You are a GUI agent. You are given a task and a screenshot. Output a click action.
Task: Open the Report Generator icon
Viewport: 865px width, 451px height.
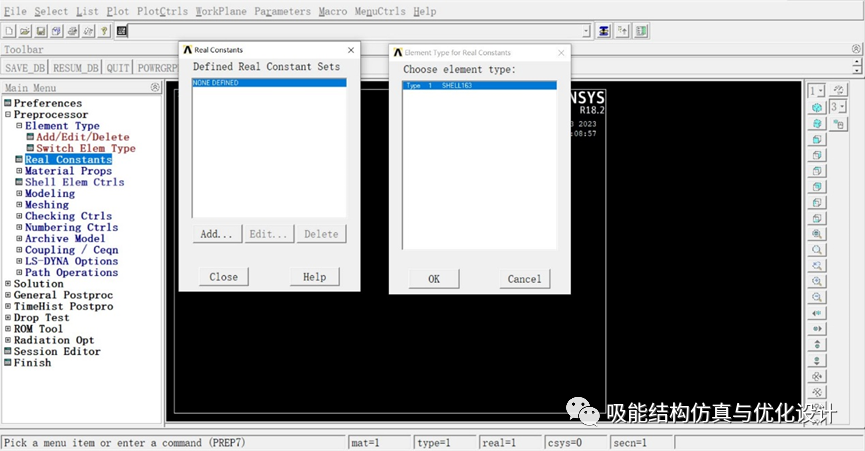(x=88, y=31)
